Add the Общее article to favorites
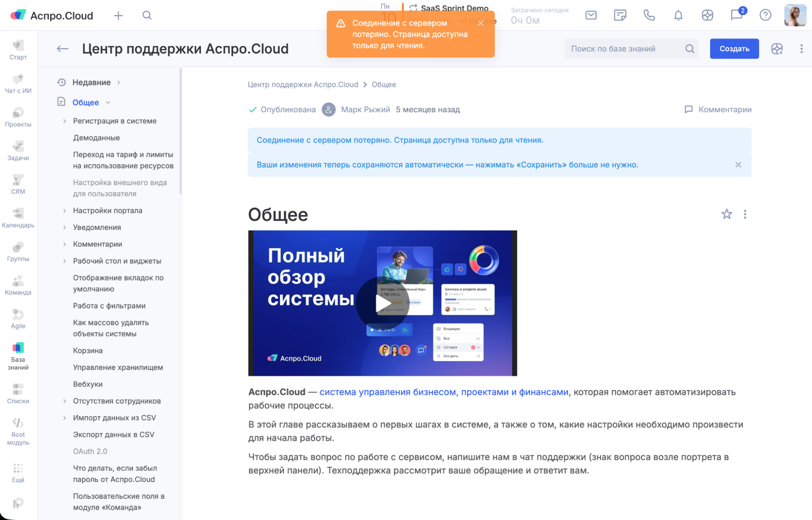 click(x=727, y=214)
